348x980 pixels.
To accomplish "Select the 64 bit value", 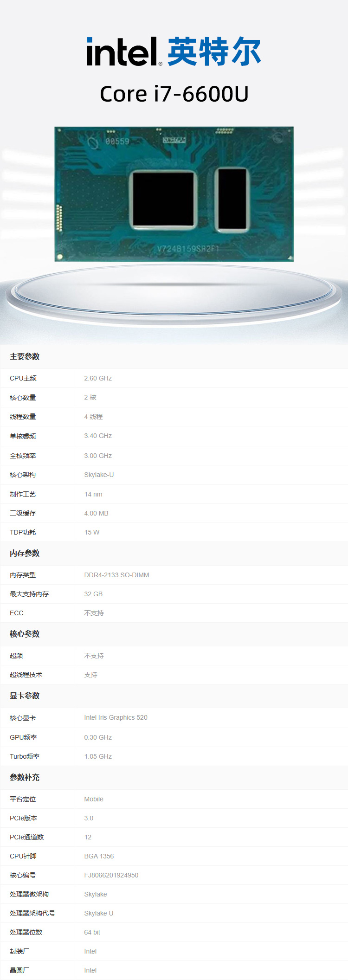I will (x=92, y=932).
